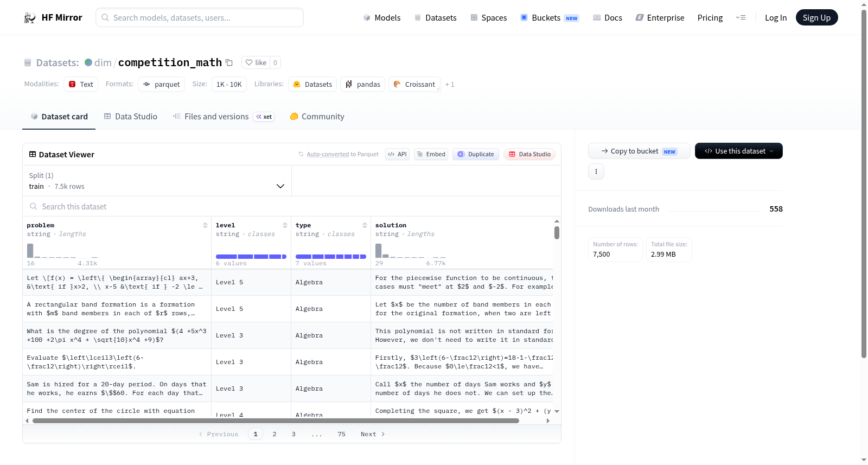This screenshot has height=465, width=868.
Task: Open the Text modality tag
Action: (x=81, y=84)
